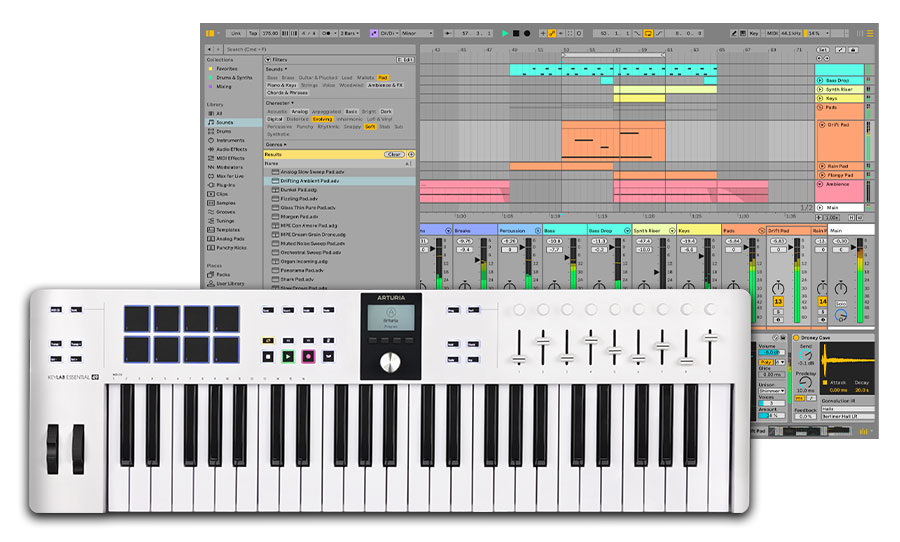
Task: Toggle MIDI Map Mode switch
Action: coord(772,33)
